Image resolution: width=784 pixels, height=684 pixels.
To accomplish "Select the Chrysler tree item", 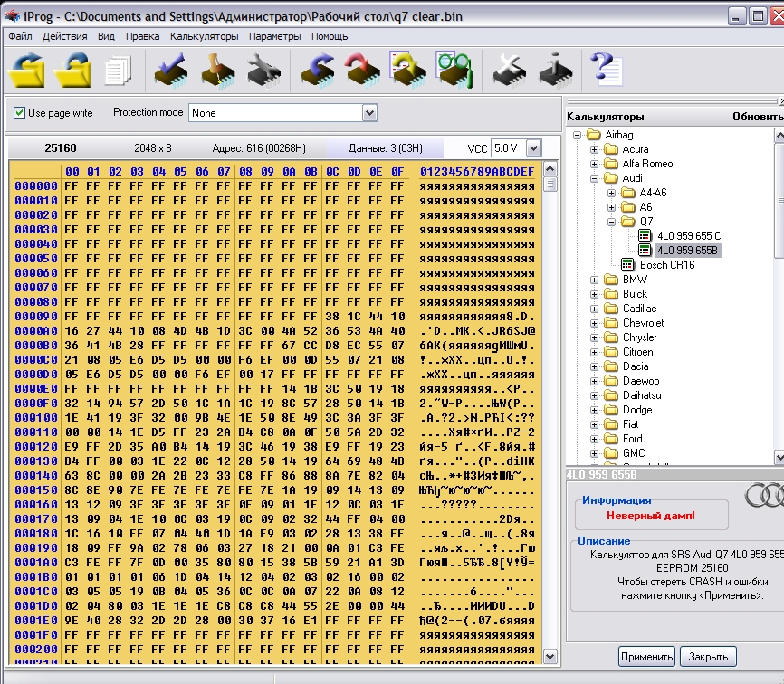I will [639, 337].
